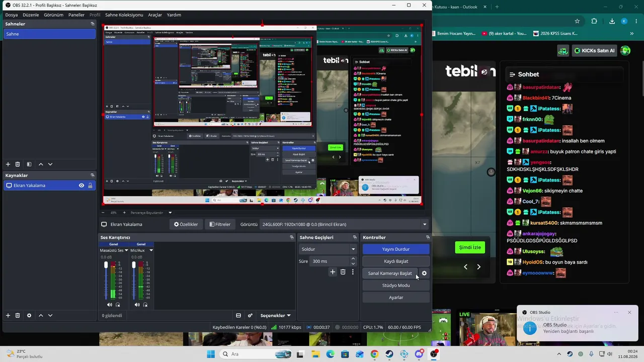Remove scene transition trash icon
This screenshot has height=362, width=644.
[343, 272]
